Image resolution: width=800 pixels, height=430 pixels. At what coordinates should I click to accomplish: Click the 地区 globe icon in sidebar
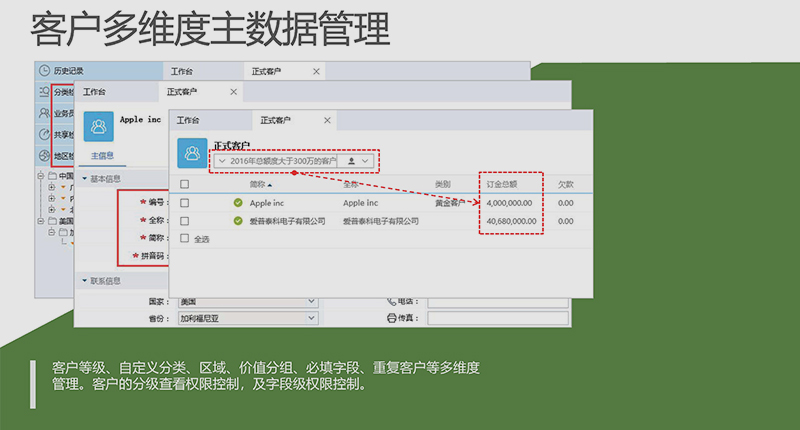(45, 156)
